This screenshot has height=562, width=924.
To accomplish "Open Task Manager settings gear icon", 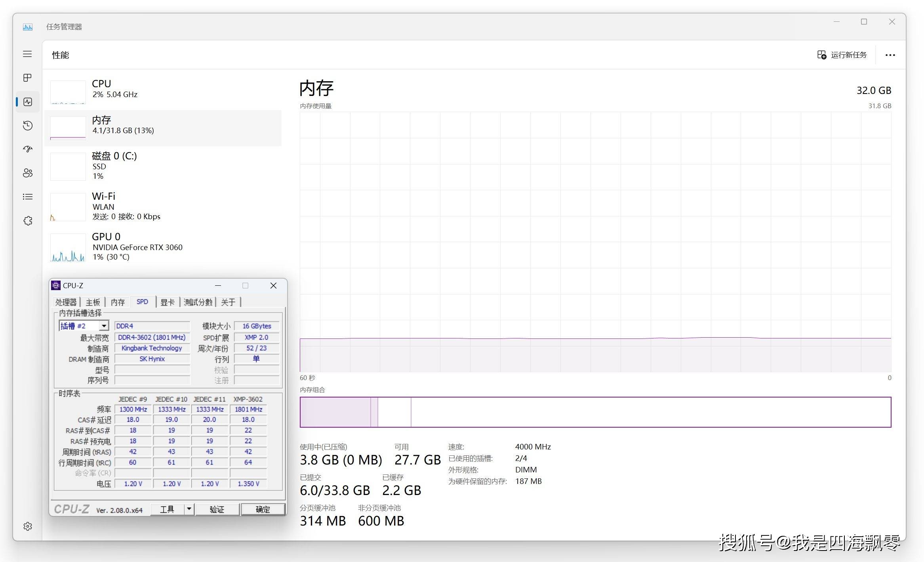I will click(27, 526).
